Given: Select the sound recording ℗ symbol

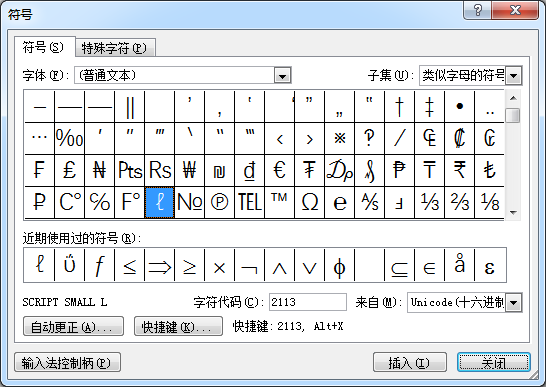Looking at the screenshot, I should pyautogui.click(x=219, y=202).
